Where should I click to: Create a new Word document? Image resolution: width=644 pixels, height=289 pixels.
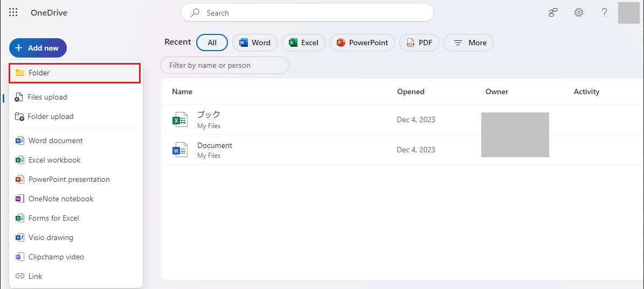75,140
